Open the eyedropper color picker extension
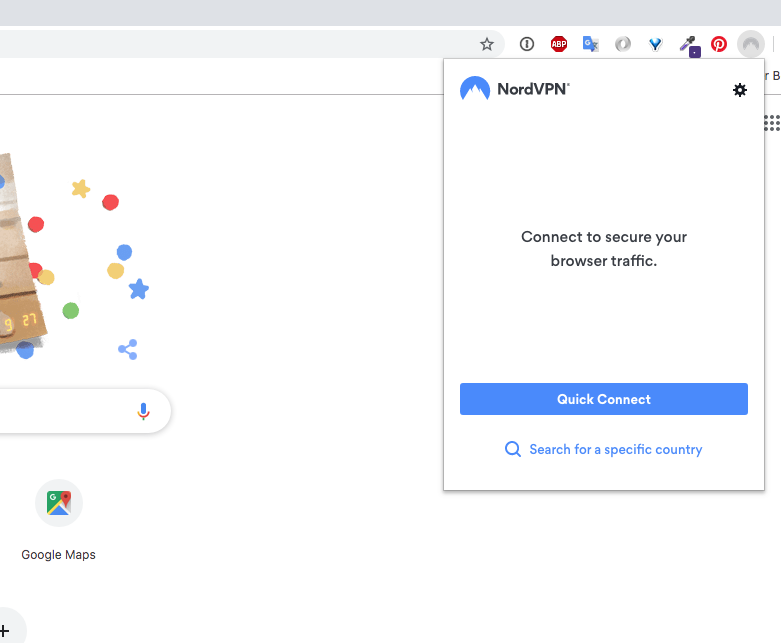Viewport: 781px width, 643px height. [688, 44]
